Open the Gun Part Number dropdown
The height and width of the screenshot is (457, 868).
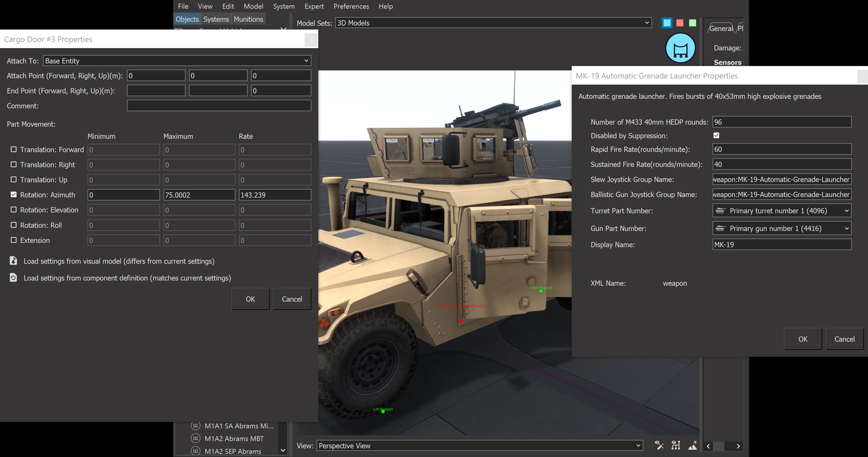[781, 228]
